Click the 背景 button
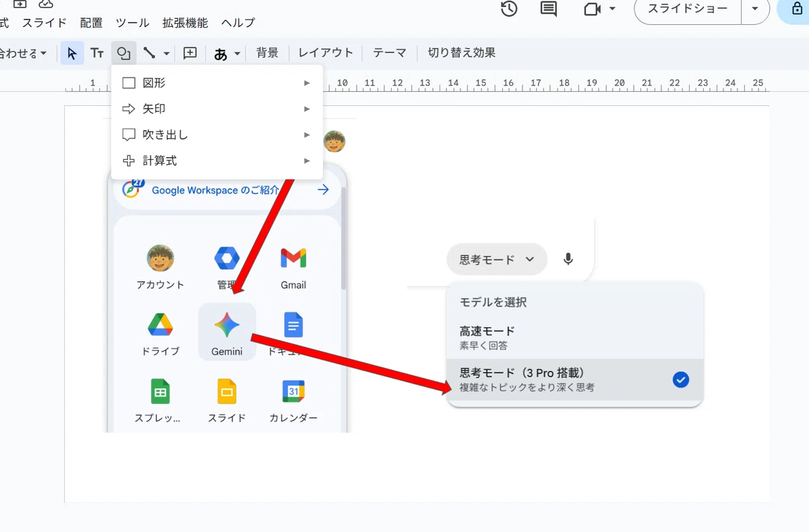The image size is (809, 532). point(267,53)
